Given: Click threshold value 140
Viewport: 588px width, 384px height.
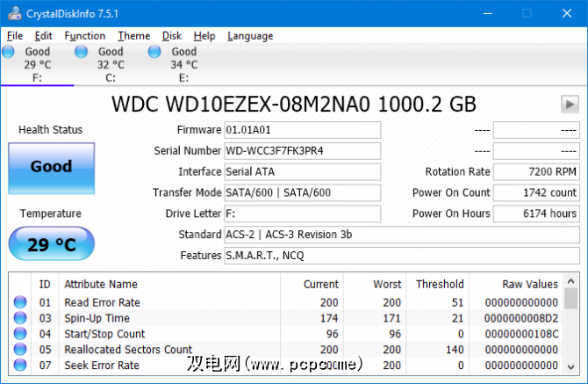Looking at the screenshot, I should [455, 350].
